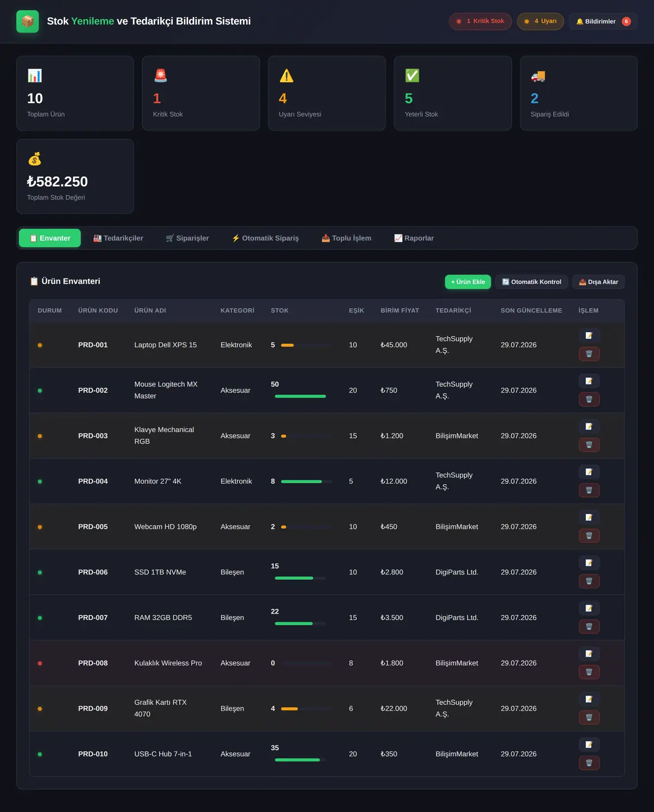The width and height of the screenshot is (654, 812).
Task: Run Otomatik Kontrol
Action: point(531,282)
